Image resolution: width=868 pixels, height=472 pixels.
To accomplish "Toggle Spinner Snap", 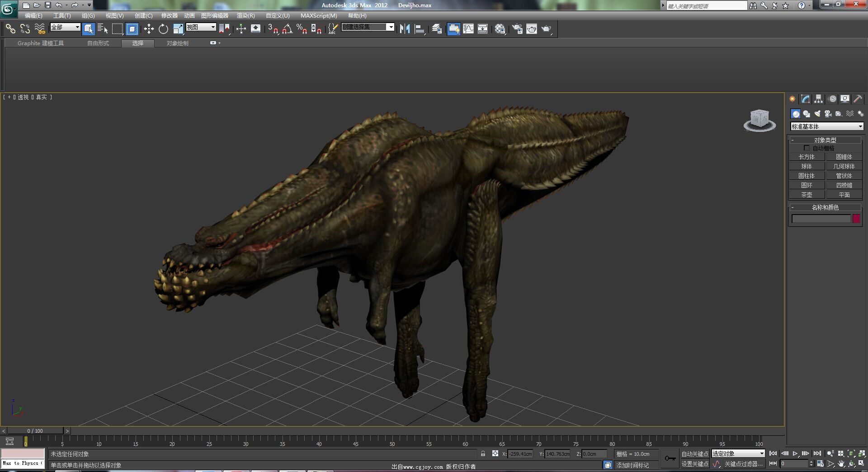I will pos(316,29).
